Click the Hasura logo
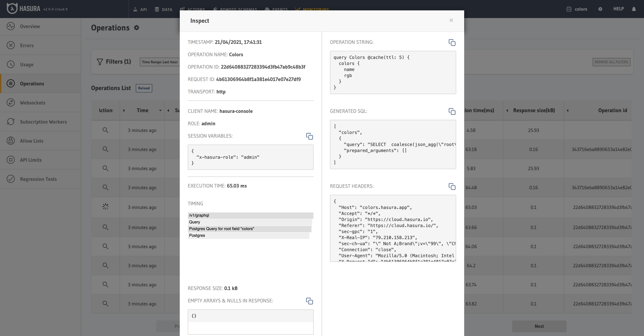The height and width of the screenshot is (336, 644). click(12, 9)
